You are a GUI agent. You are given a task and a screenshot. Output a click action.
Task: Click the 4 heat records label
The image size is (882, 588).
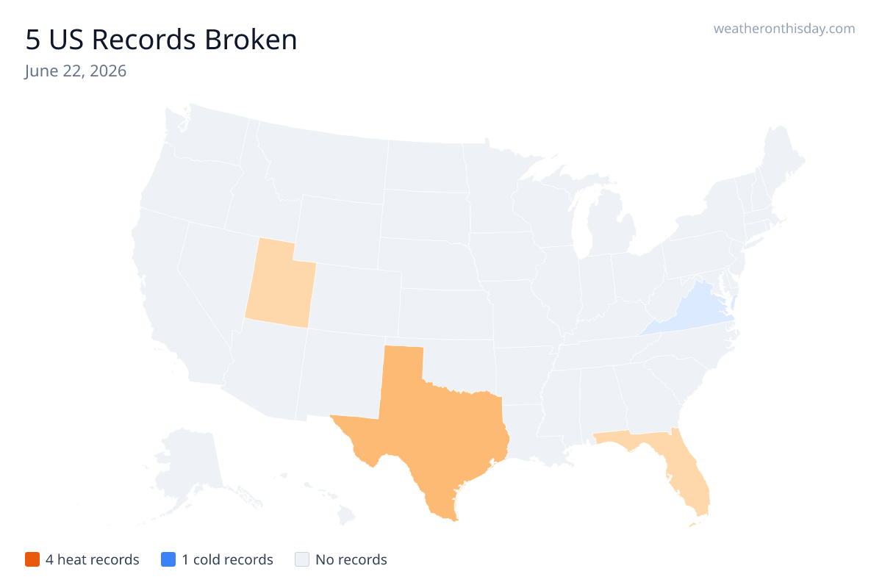93,559
